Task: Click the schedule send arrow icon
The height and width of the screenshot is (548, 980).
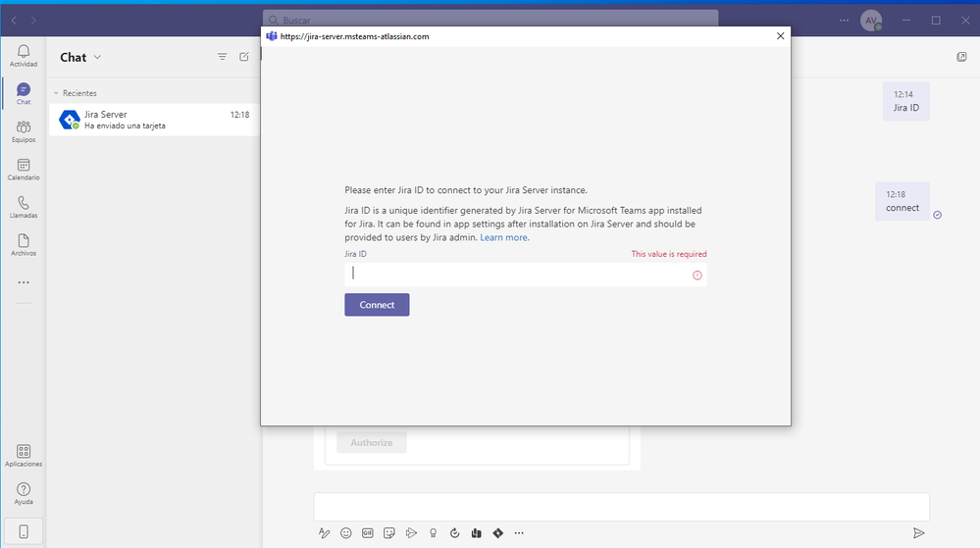Action: [x=411, y=533]
